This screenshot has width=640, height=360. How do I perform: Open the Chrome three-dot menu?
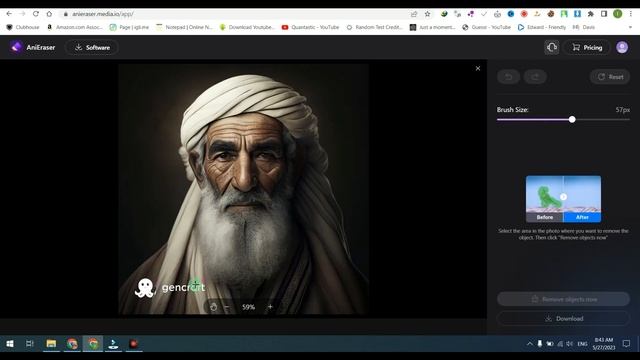pos(631,14)
